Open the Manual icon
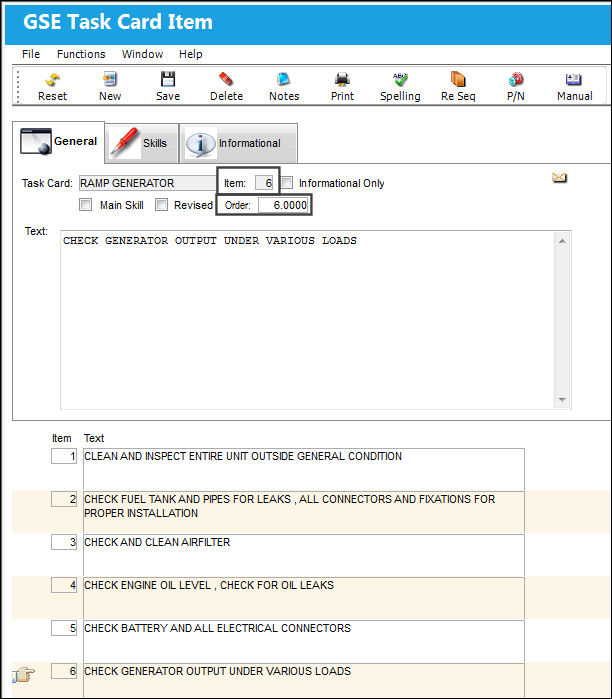This screenshot has width=612, height=699. pyautogui.click(x=574, y=86)
